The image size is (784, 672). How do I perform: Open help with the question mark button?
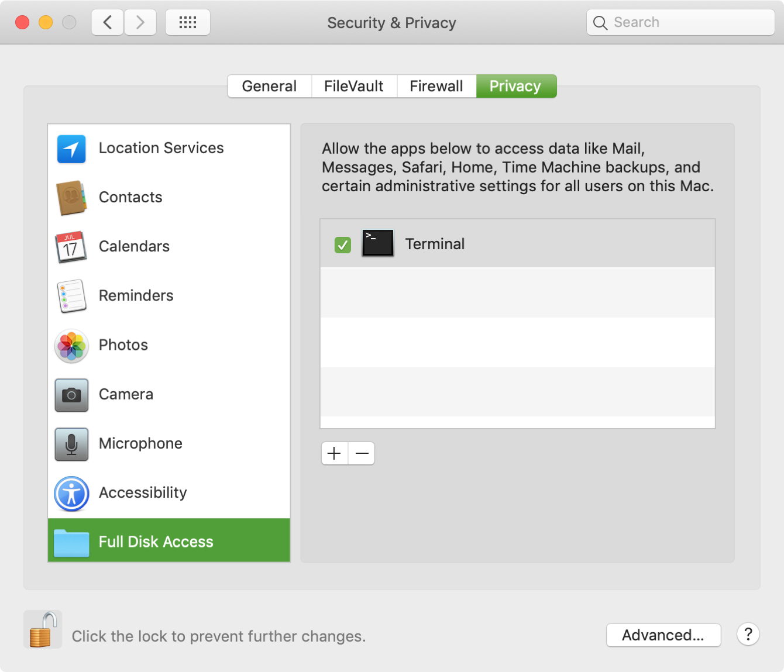click(x=748, y=634)
